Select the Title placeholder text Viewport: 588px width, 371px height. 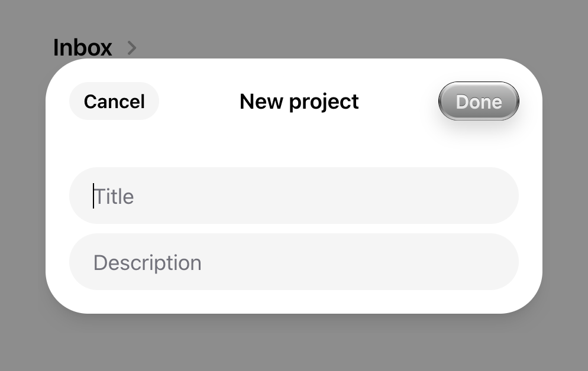(114, 196)
